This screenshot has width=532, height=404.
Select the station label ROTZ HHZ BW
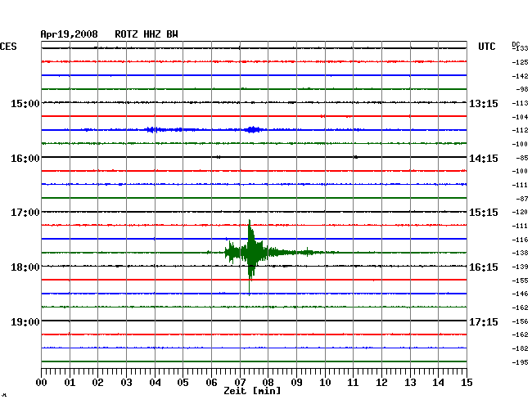(147, 34)
